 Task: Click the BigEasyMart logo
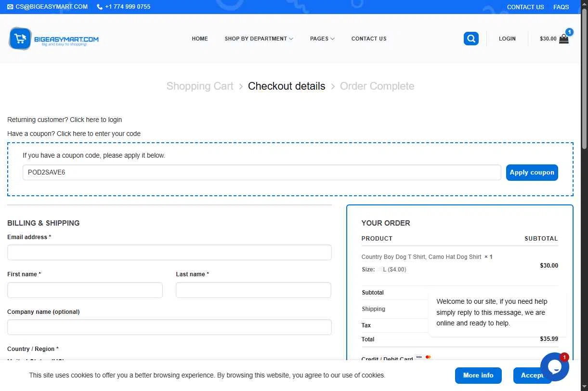click(x=54, y=39)
